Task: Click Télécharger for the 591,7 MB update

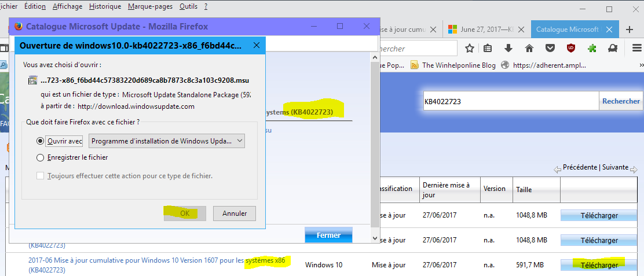Action: point(599,265)
